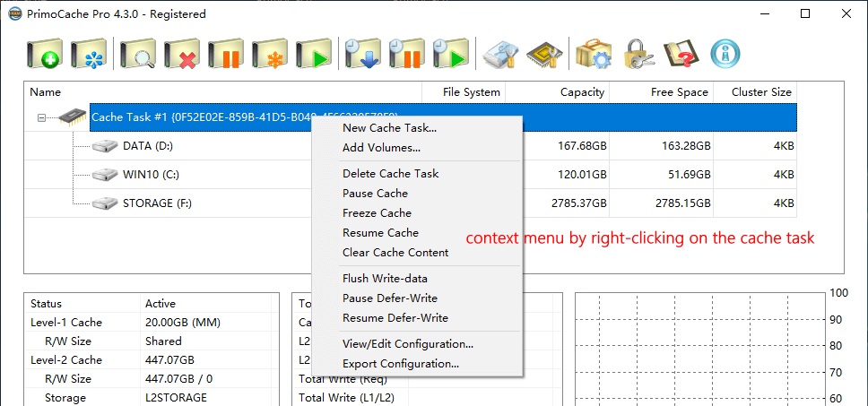Click the orange snowflake Freeze Cache icon

point(269,54)
